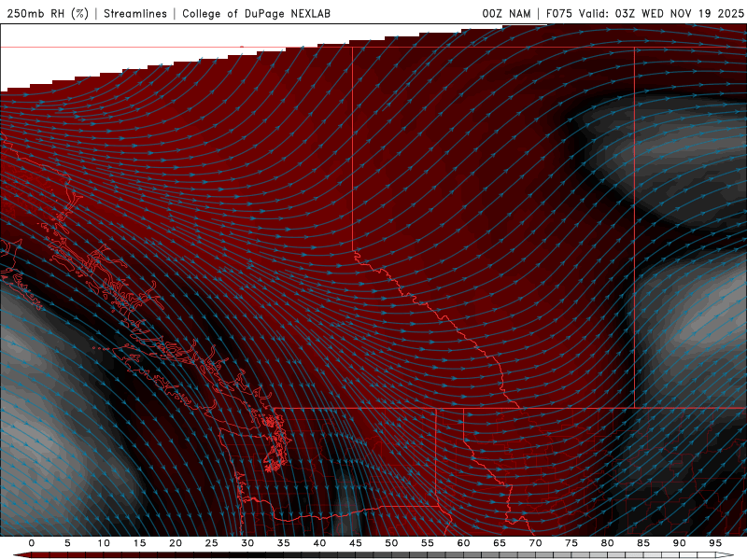Click the colorbar label "65"

pos(500,543)
